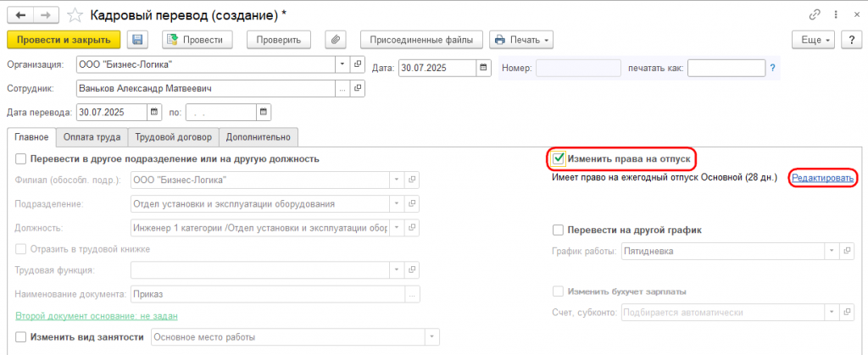Save document using the floppy disk icon
Screen dimensions: 868x355
coord(137,40)
